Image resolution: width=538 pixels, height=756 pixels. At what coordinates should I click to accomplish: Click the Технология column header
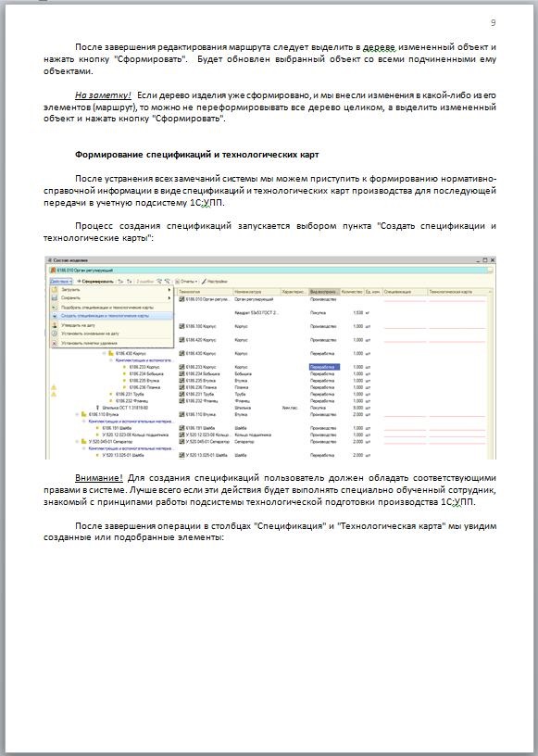tap(205, 292)
